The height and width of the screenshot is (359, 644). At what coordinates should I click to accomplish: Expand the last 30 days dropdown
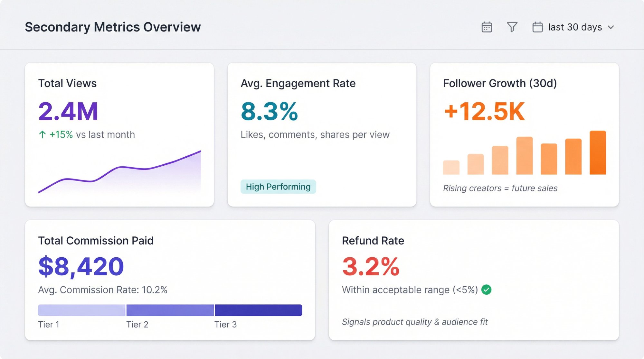tap(575, 27)
